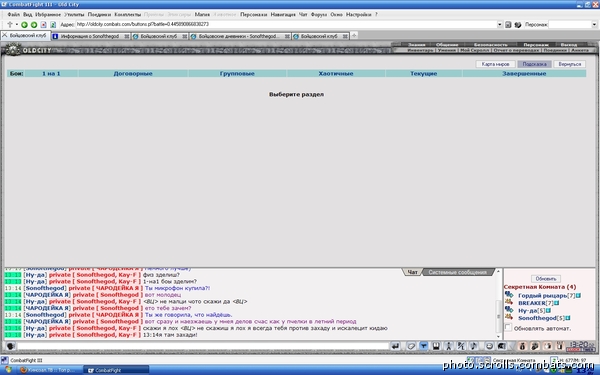This screenshot has width=600, height=375.
Task: Click the floppy disk save icon
Action: click(x=436, y=346)
